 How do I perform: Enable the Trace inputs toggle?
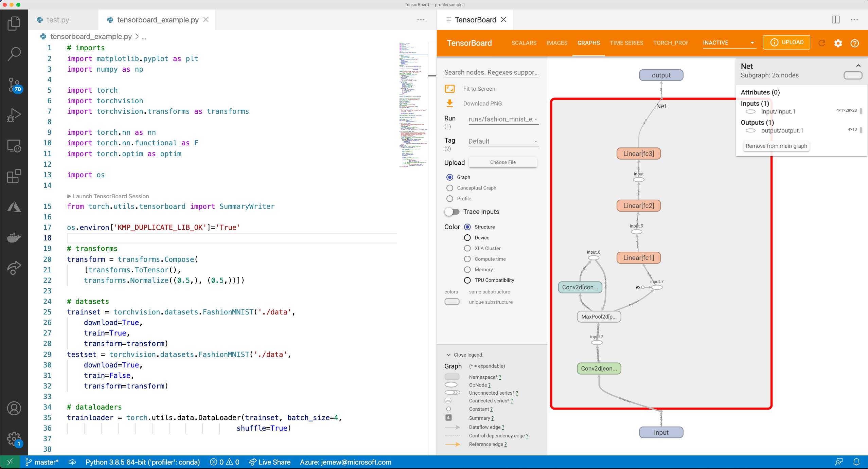[x=451, y=212]
